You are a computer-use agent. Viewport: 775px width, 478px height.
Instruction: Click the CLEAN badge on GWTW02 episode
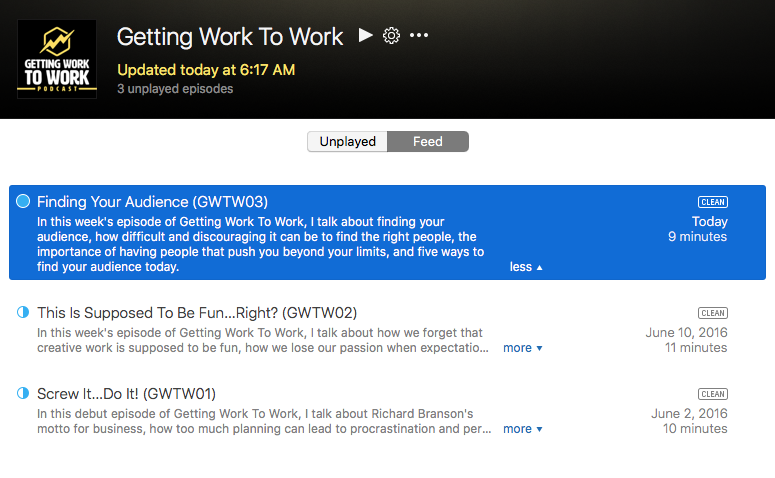pyautogui.click(x=713, y=313)
